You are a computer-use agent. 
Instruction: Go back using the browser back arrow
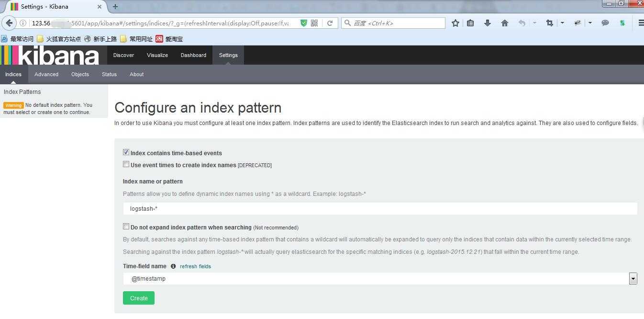(x=9, y=23)
